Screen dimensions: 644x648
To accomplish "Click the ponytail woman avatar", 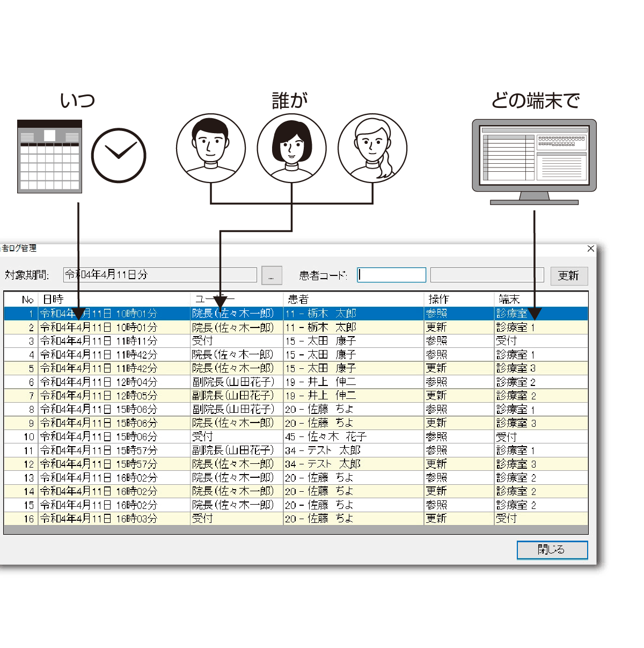I will (372, 148).
